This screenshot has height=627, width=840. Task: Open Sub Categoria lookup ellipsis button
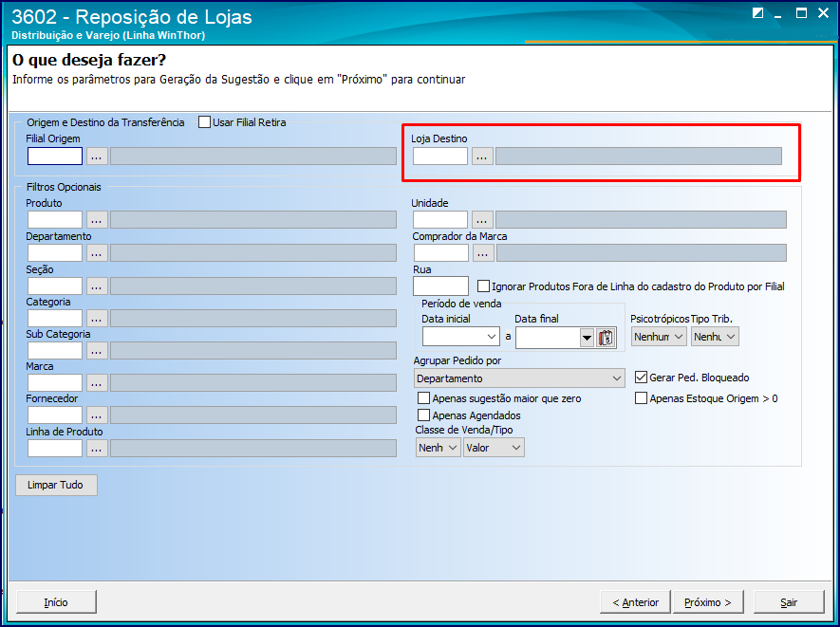[97, 351]
